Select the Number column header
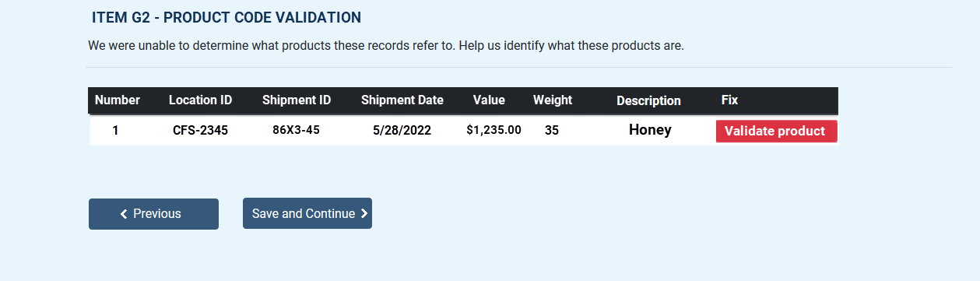Viewport: 980px width, 281px height. (x=118, y=100)
